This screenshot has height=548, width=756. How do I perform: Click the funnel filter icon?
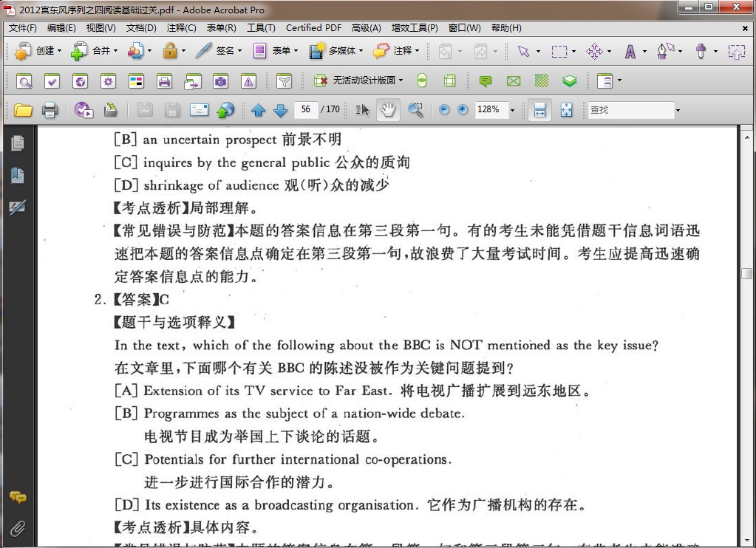coord(284,81)
